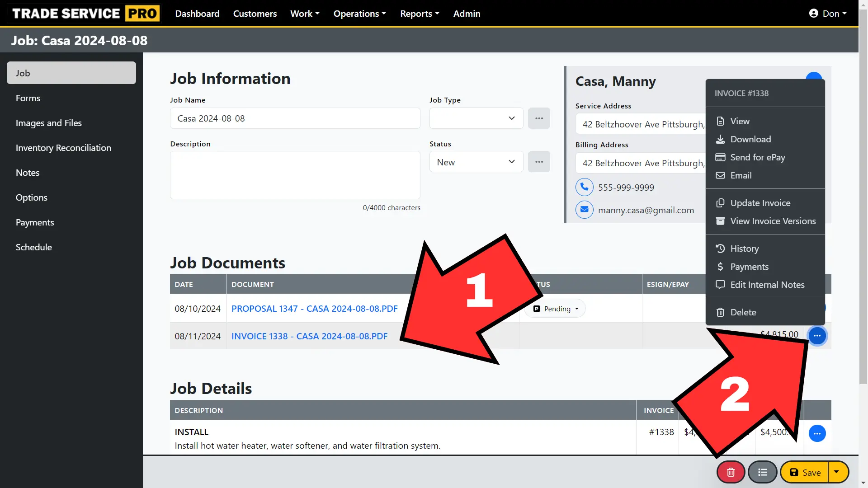Click the Trade Service Pro logo

[84, 13]
